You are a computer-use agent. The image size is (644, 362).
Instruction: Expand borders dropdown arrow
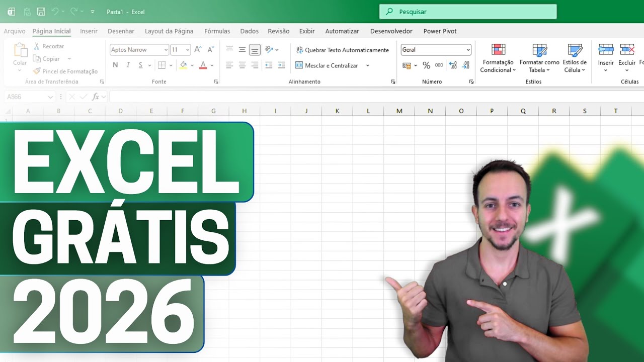(171, 65)
